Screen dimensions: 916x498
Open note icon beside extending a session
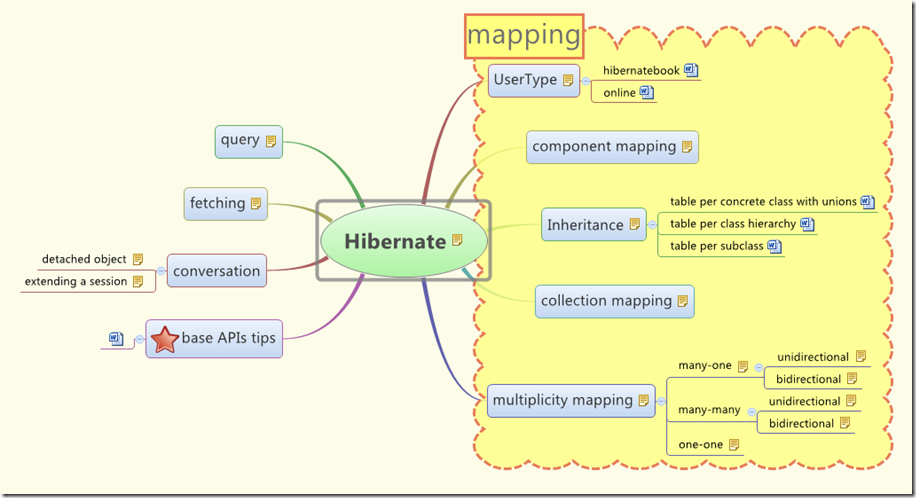138,281
